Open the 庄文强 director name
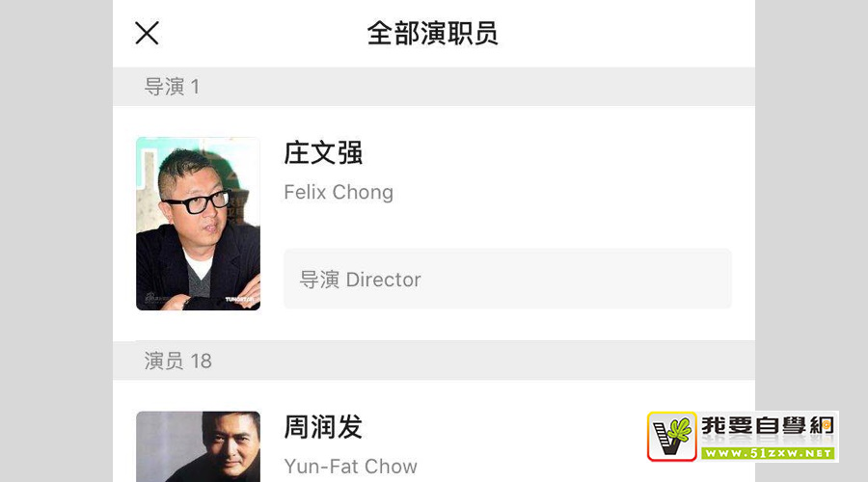Viewport: 868px width, 482px height. click(x=323, y=153)
